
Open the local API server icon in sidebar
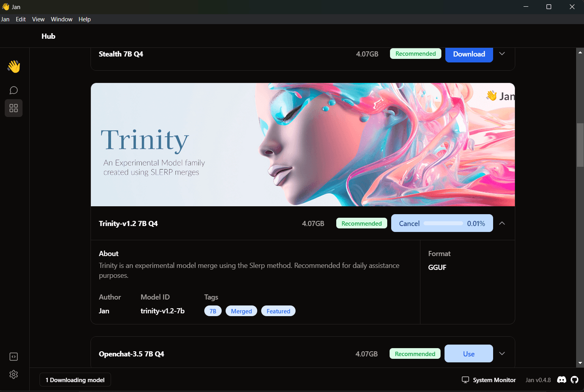click(14, 357)
